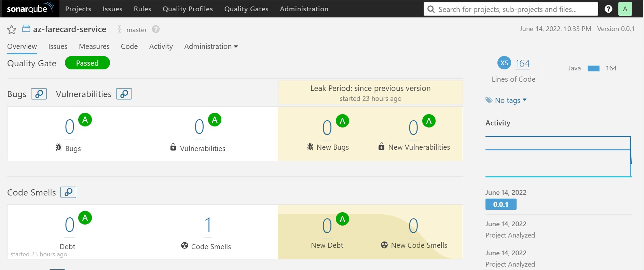This screenshot has width=644, height=270.
Task: Click the project icon beside az-farecard-service
Action: coord(26,29)
